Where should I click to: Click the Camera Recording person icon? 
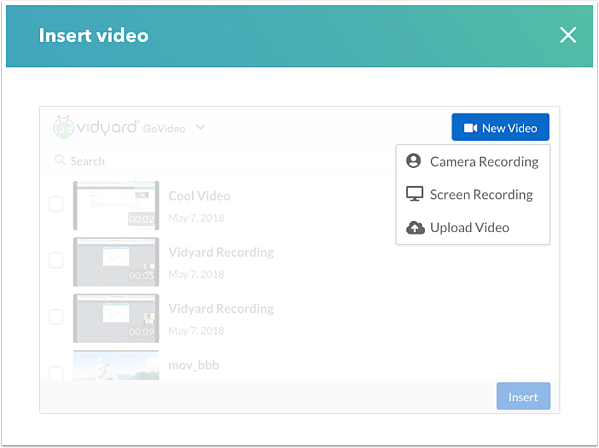click(x=413, y=161)
